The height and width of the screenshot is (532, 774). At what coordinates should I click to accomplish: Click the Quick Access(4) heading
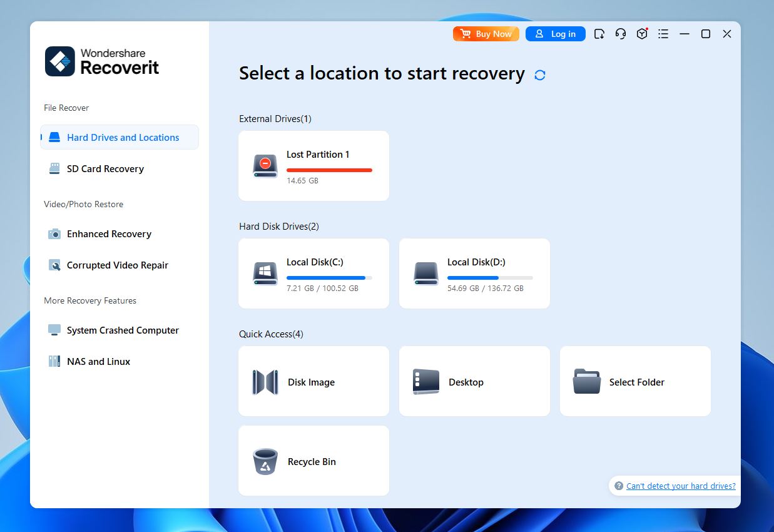(271, 334)
